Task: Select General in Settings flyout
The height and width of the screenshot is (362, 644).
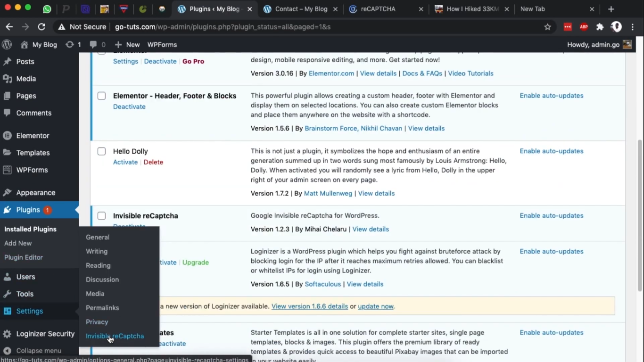Action: [98, 237]
